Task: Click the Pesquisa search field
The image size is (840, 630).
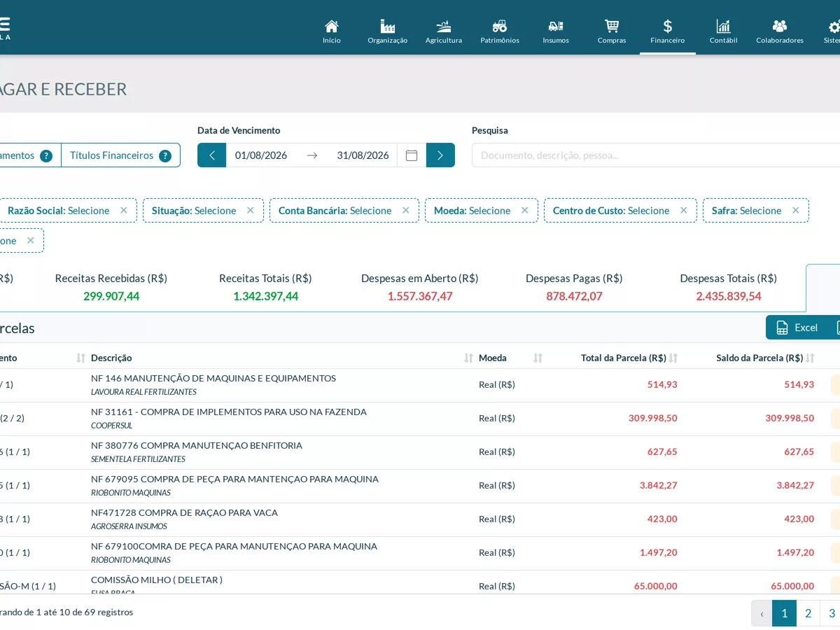Action: point(656,155)
